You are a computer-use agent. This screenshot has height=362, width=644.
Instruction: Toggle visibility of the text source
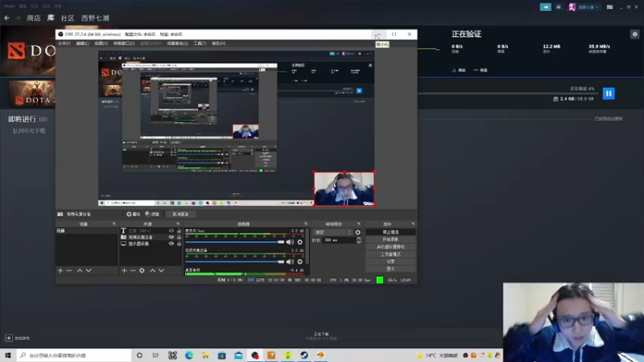tap(171, 231)
